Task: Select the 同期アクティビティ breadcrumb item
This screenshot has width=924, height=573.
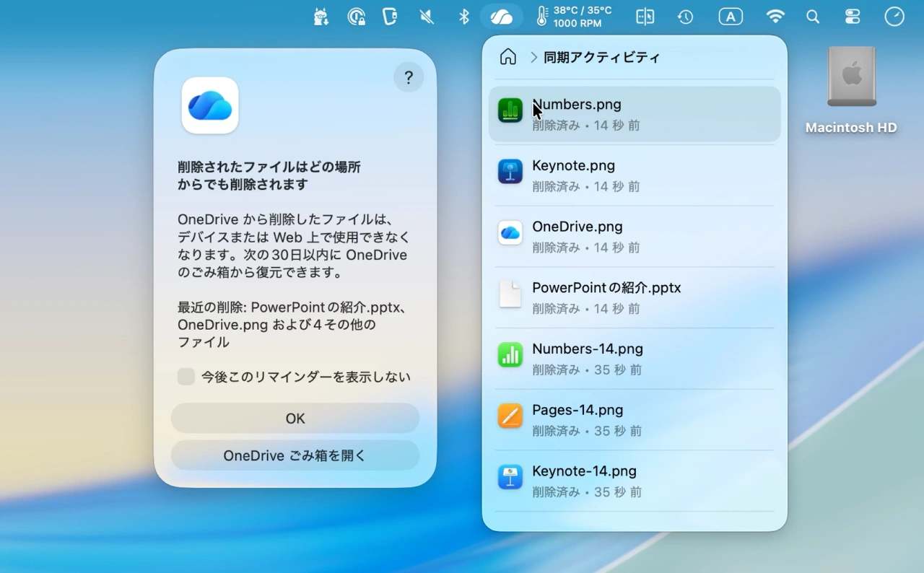Action: coord(601,57)
